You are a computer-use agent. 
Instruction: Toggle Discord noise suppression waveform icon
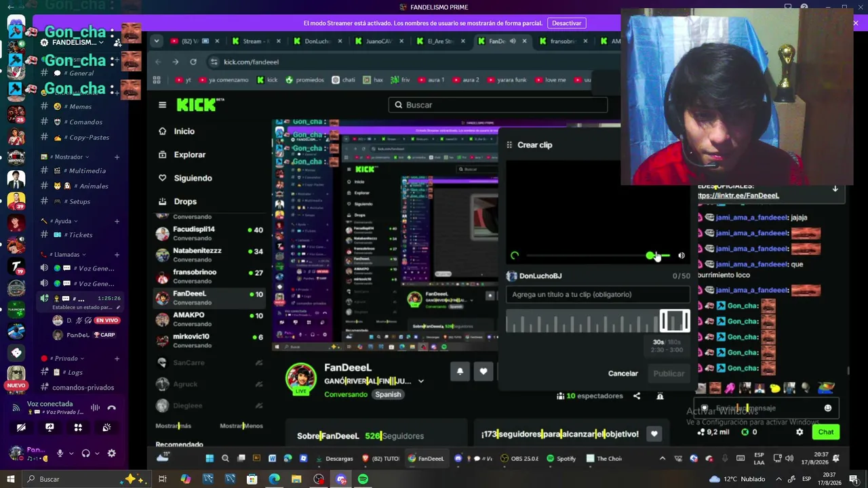click(x=95, y=407)
